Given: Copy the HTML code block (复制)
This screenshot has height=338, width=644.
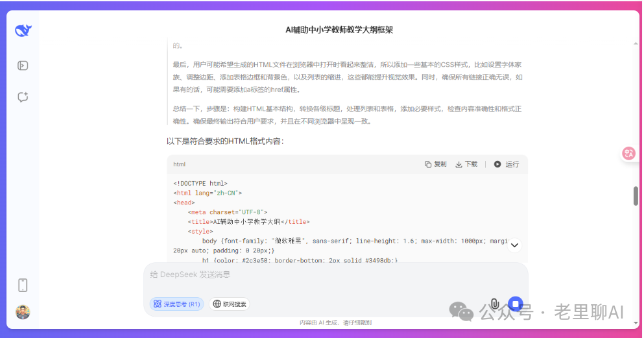Looking at the screenshot, I should tap(435, 164).
